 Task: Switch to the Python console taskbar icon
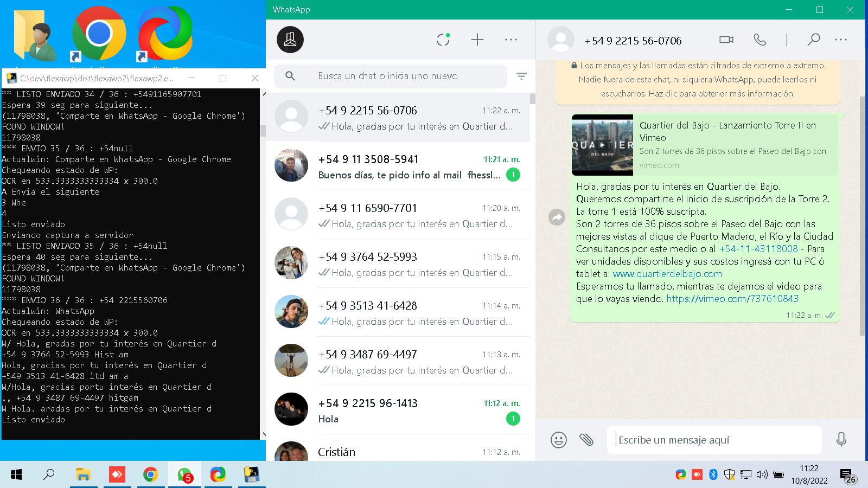(252, 475)
